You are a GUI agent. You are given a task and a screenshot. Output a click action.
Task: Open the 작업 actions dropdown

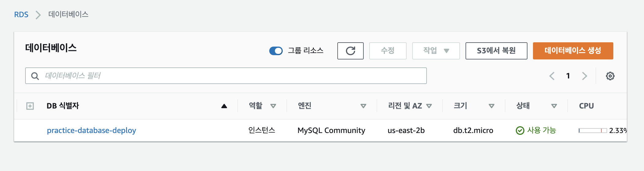436,51
